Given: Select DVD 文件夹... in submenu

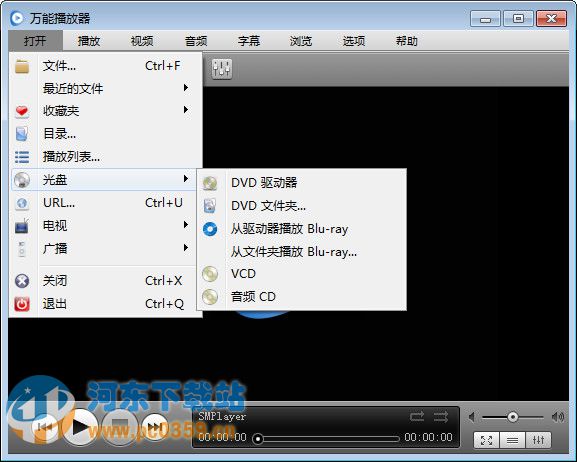Looking at the screenshot, I should point(302,206).
